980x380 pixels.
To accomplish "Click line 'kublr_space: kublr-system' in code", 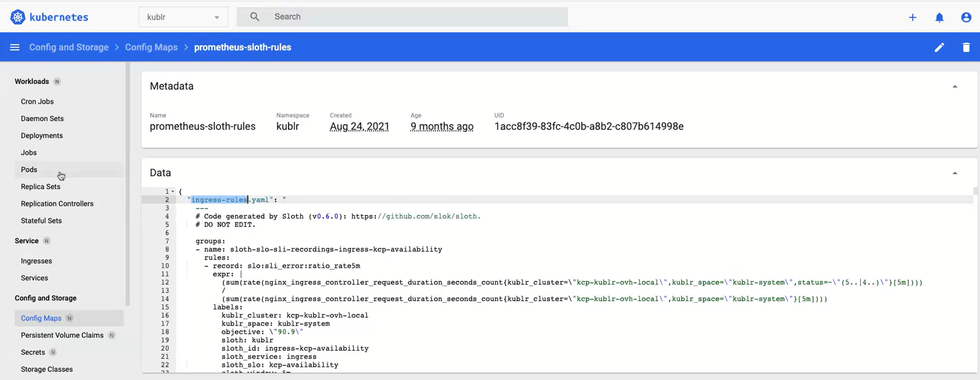I will pos(275,324).
